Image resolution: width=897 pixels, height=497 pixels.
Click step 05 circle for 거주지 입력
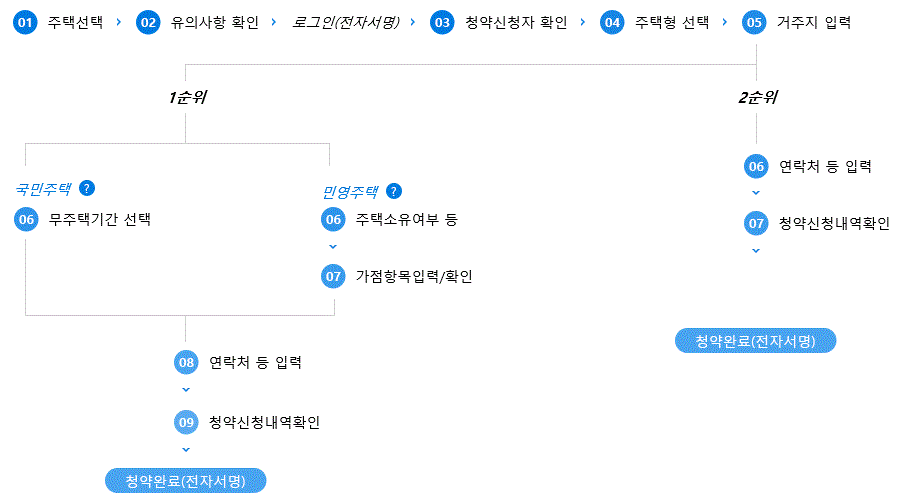click(x=754, y=23)
